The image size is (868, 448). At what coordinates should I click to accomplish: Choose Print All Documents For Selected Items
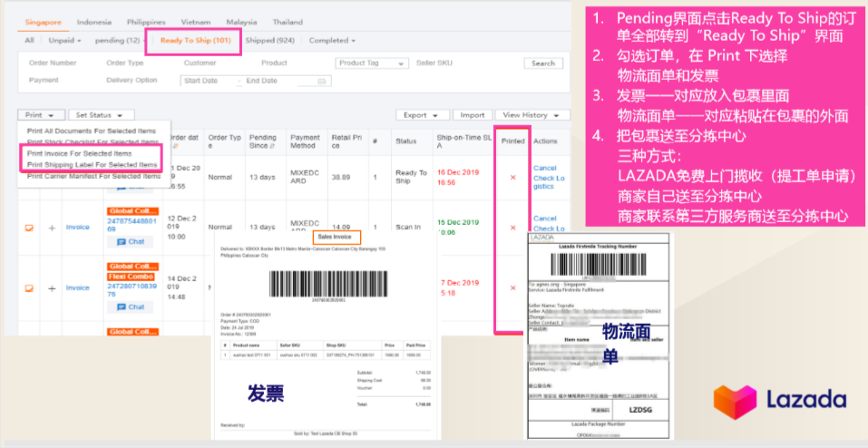(x=92, y=131)
